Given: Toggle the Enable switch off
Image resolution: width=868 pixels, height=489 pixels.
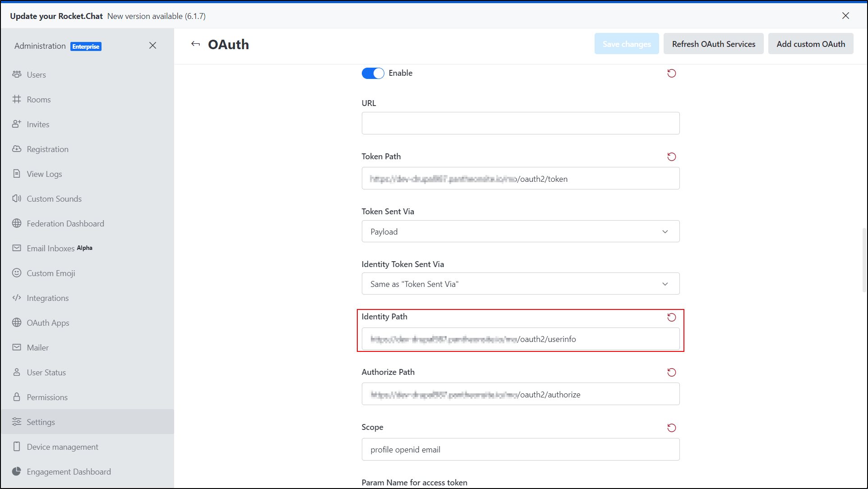Looking at the screenshot, I should 373,73.
